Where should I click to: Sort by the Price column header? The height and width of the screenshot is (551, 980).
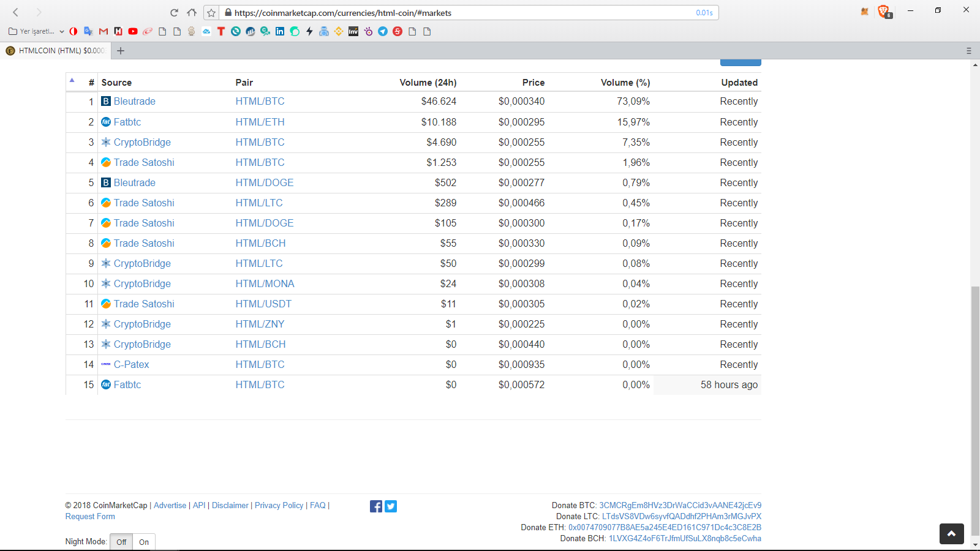point(533,83)
